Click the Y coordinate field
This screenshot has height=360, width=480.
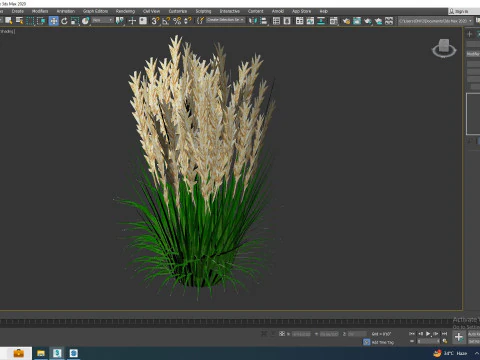(329, 334)
